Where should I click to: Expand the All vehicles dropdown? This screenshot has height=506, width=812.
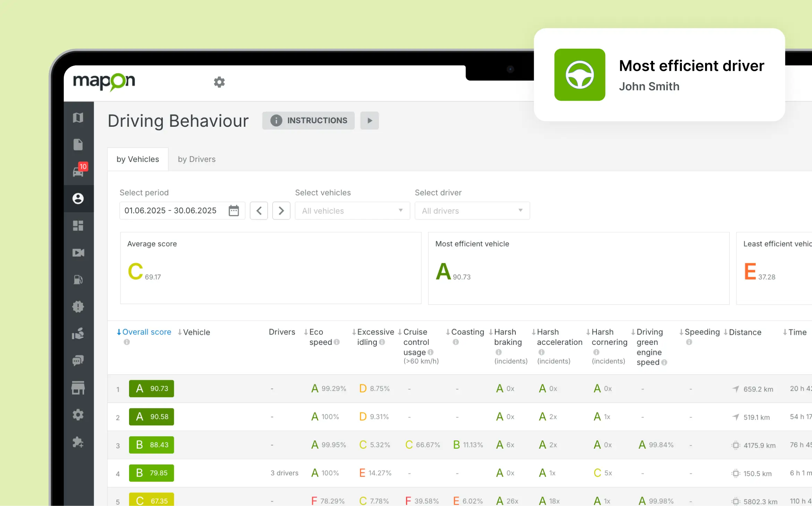352,211
